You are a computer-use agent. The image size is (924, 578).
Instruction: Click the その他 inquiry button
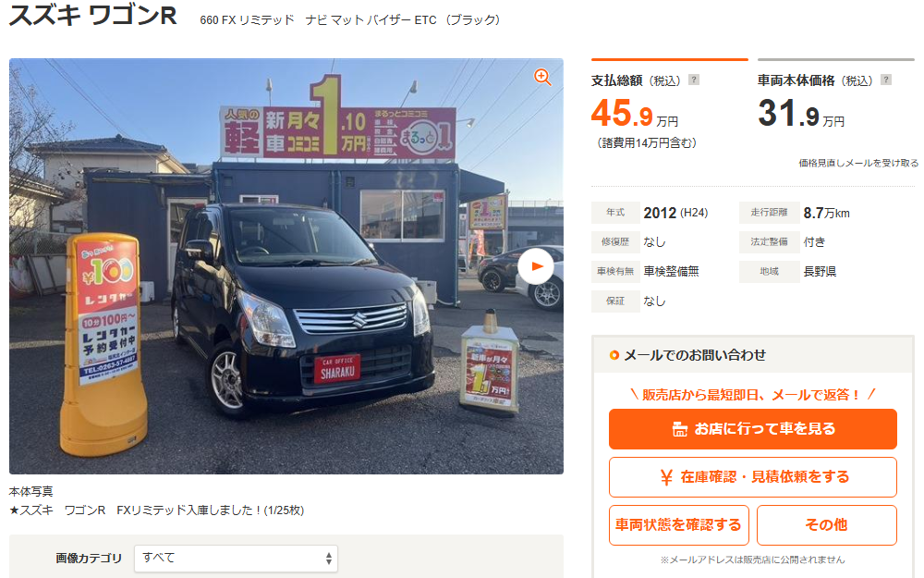pyautogui.click(x=827, y=525)
